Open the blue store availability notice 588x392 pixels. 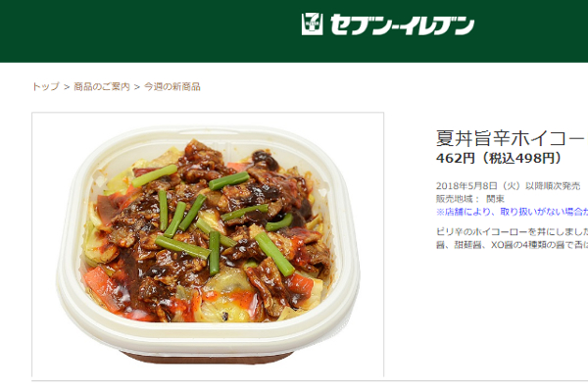pos(512,212)
